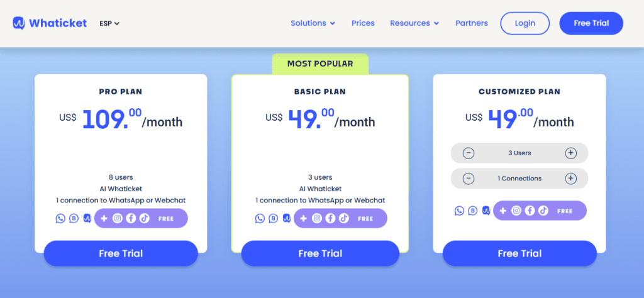The image size is (644, 298).
Task: Go to the Prices page
Action: (363, 23)
